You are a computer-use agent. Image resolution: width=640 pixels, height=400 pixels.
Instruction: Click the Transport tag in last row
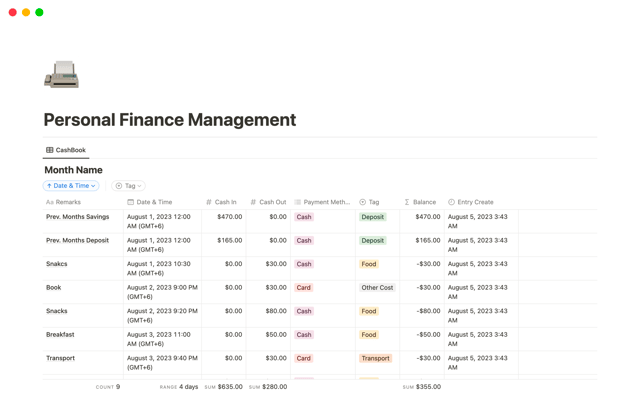376,358
